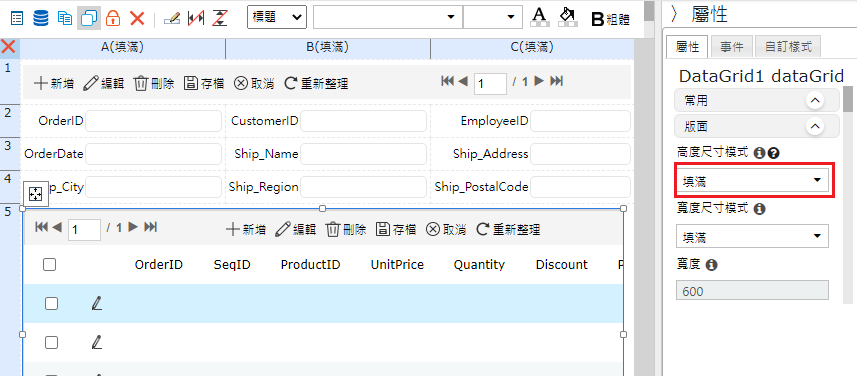Screen dimensions: 857x376
Task: Check the second data row checkbox
Action: click(x=51, y=342)
